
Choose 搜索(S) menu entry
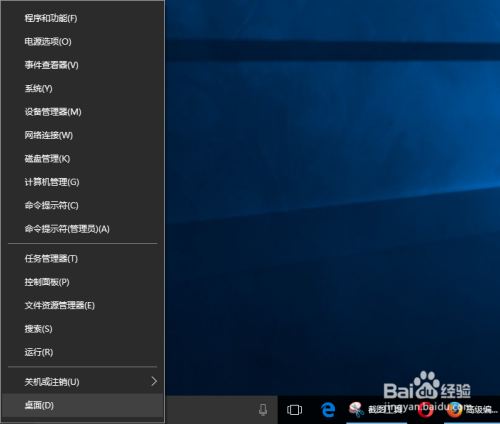click(x=82, y=329)
